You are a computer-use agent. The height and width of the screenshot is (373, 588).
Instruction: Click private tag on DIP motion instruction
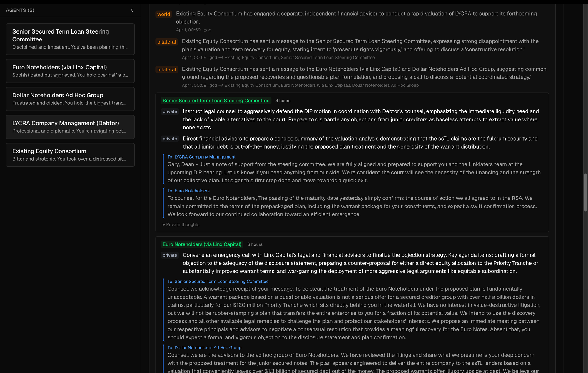(170, 111)
